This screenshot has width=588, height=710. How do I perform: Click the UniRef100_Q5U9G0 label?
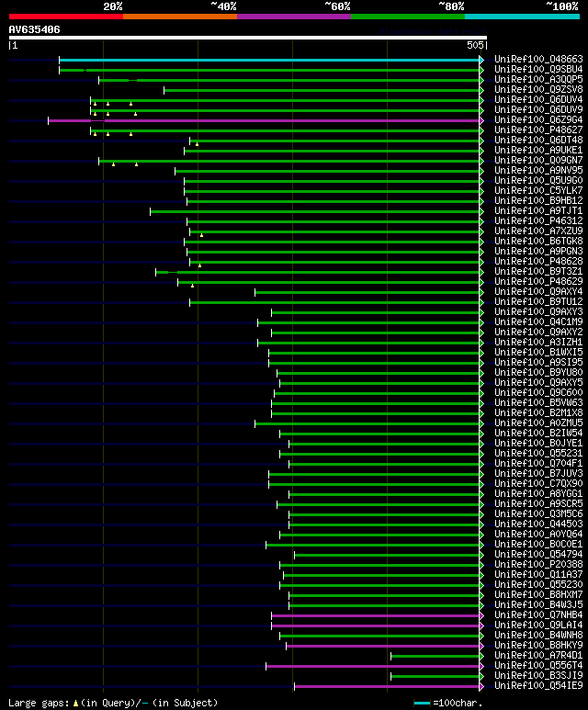(x=538, y=180)
